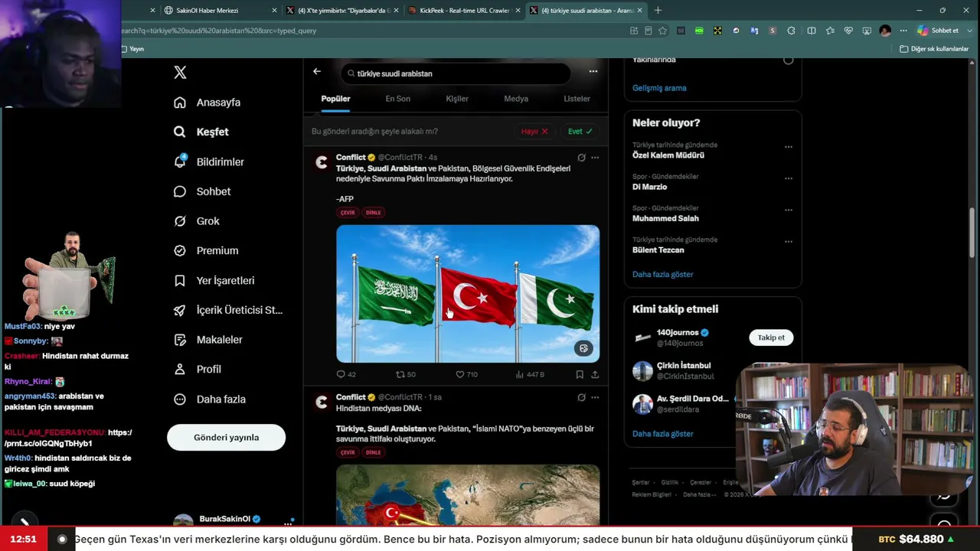The width and height of the screenshot is (980, 551).
Task: Click browser favorites star icon in address bar
Action: (x=662, y=31)
